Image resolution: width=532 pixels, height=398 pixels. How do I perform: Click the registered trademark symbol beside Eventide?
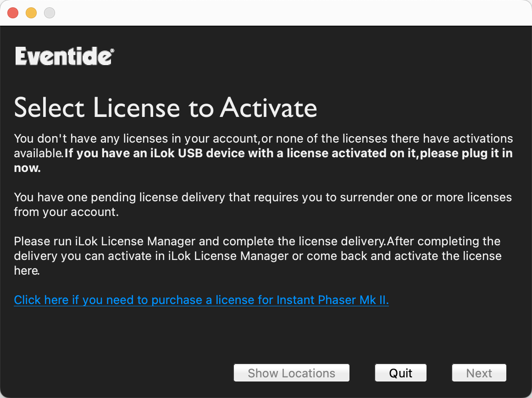click(x=112, y=50)
